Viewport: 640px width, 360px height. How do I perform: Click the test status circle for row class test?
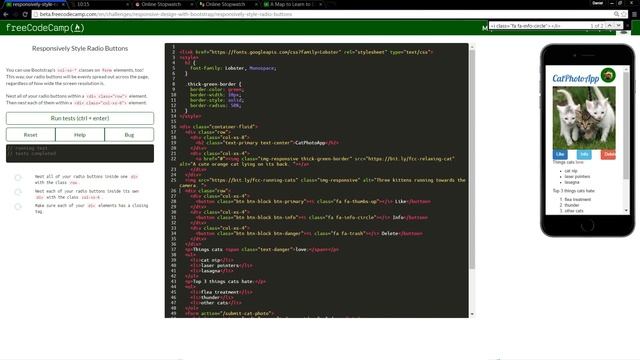[18, 178]
